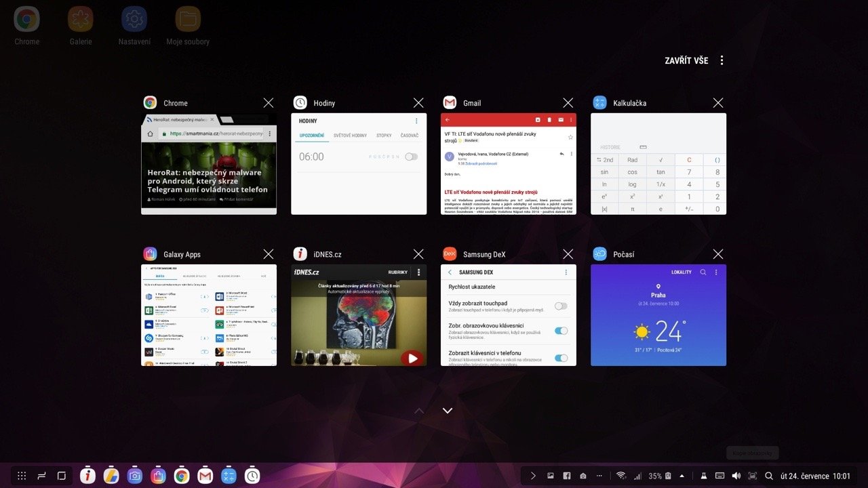The image size is (868, 488).
Task: Click the Wi-Fi status icon
Action: tap(620, 476)
